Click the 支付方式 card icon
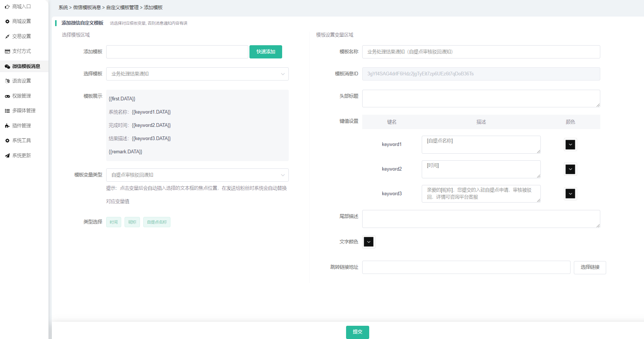This screenshot has width=644, height=339. (7, 51)
